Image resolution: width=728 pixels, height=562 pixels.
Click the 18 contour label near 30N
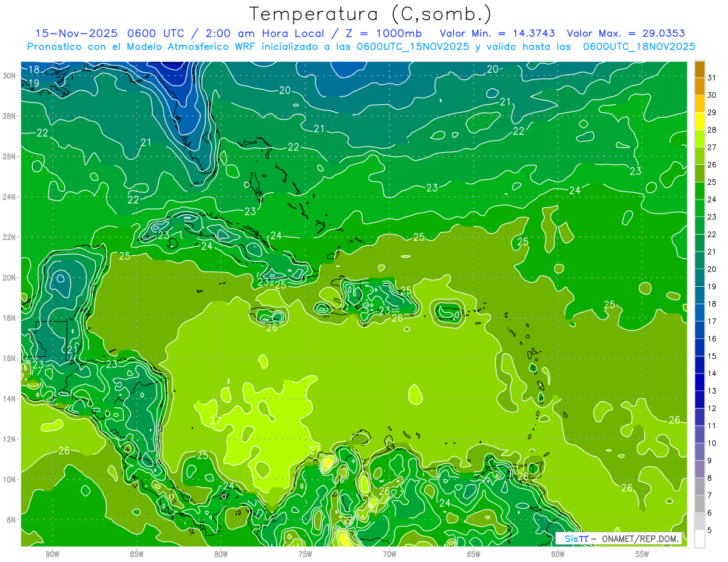click(x=34, y=70)
